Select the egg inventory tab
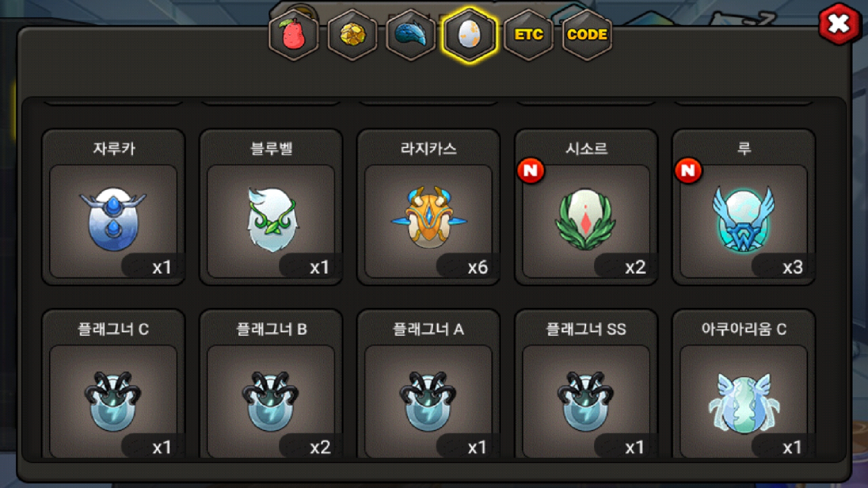This screenshot has height=488, width=868. tap(470, 34)
